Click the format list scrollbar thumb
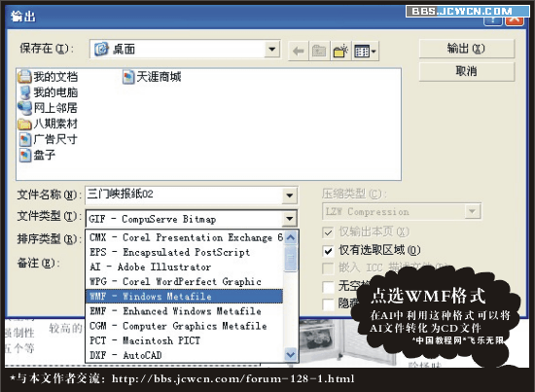Image resolution: width=535 pixels, height=392 pixels. pos(291,258)
